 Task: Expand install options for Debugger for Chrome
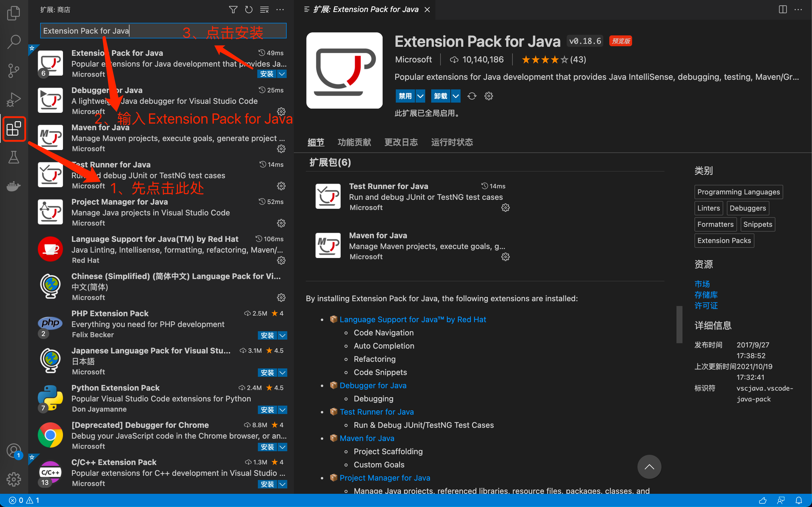pos(282,447)
